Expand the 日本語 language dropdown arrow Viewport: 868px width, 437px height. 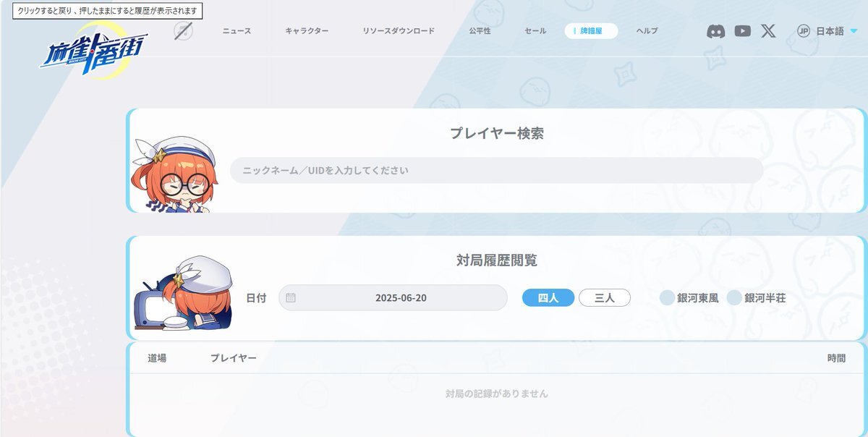[x=854, y=31]
